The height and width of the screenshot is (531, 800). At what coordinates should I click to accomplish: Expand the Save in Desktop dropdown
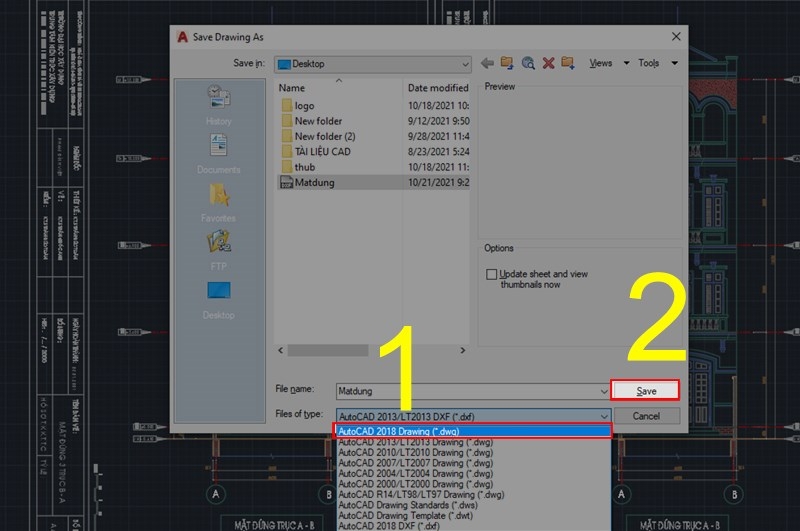pyautogui.click(x=465, y=64)
